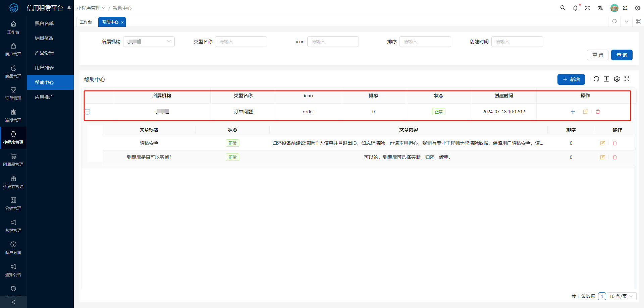Open 营销管理 in the sidebar

13,226
